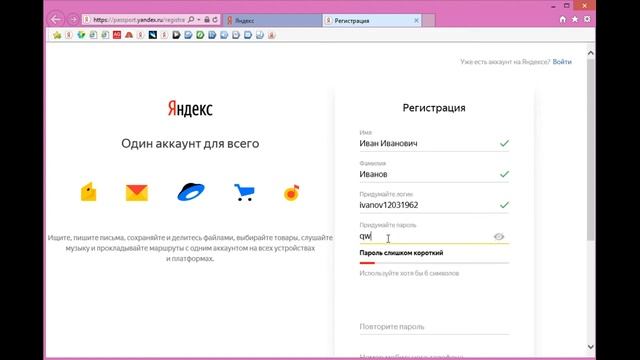This screenshot has width=640, height=360.
Task: Click the add-to-favorites-bar star icon
Action: [57, 35]
